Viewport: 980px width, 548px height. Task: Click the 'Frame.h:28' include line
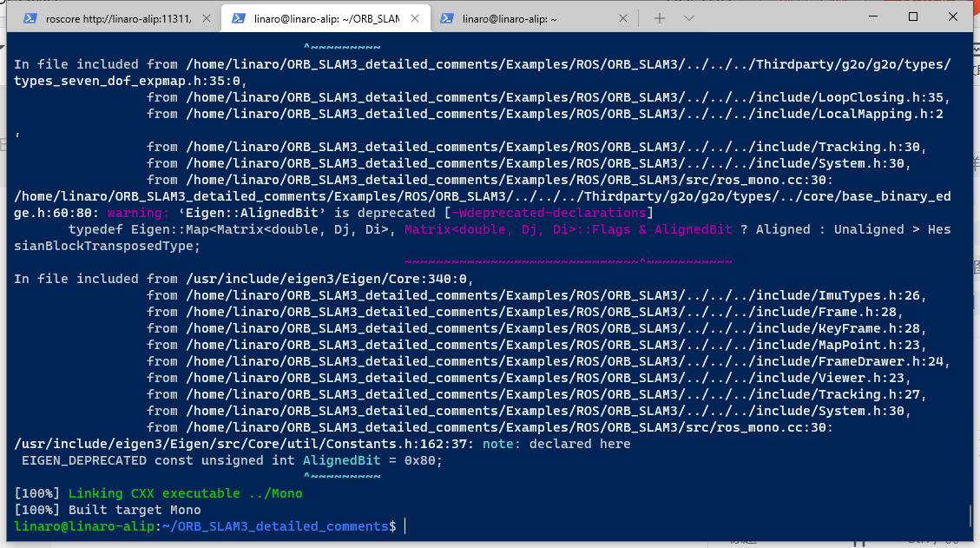(x=525, y=312)
